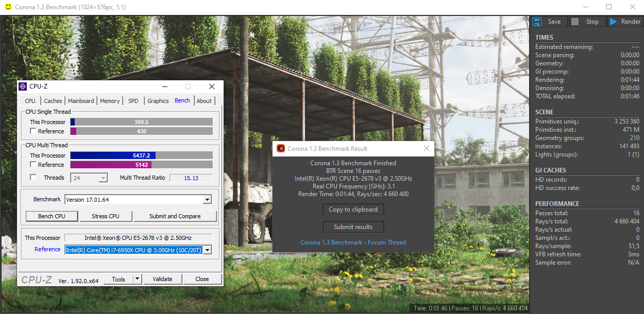Click the Corona Benchmark Result dialog icon

coord(281,148)
